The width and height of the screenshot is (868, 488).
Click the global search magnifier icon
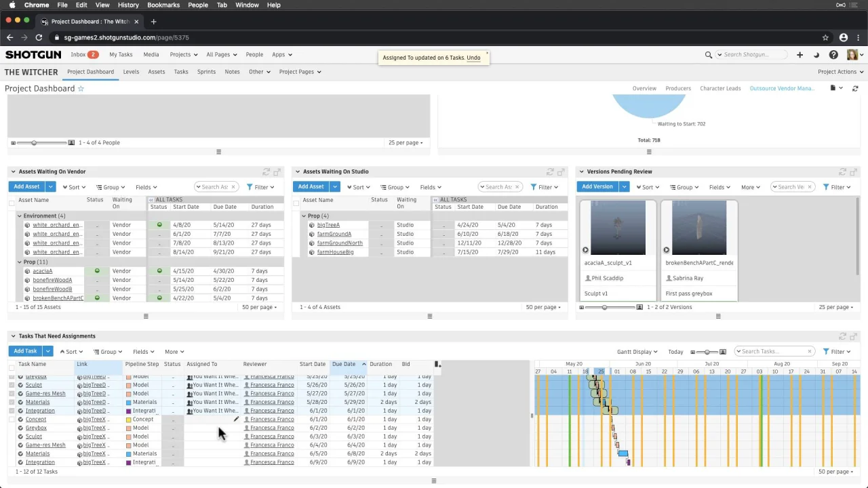pos(709,55)
